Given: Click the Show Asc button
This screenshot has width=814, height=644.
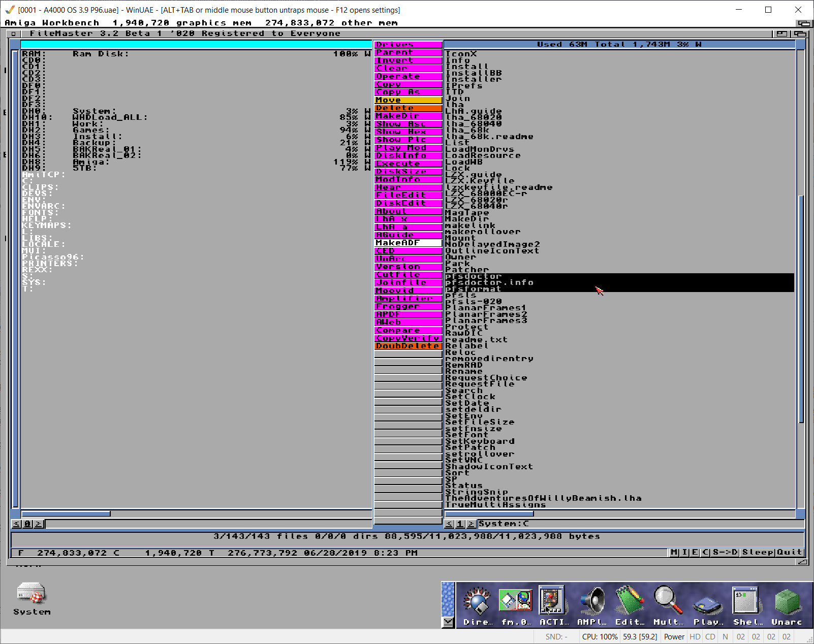Looking at the screenshot, I should (x=408, y=124).
